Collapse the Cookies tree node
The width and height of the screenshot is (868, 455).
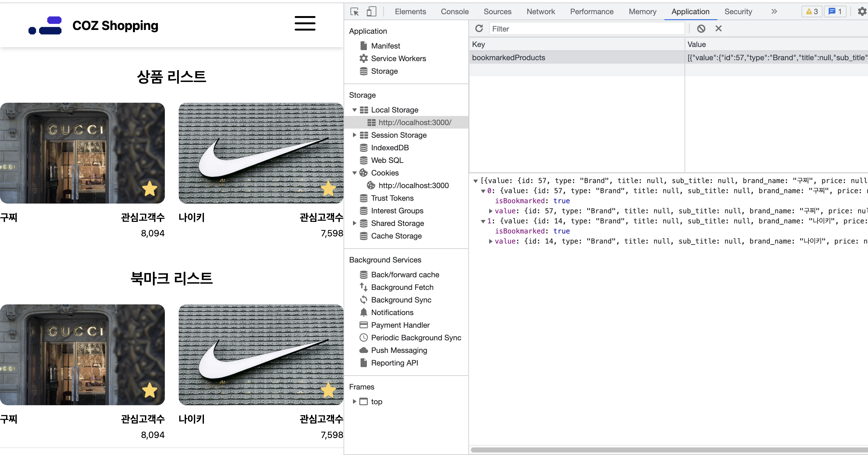[x=355, y=173]
